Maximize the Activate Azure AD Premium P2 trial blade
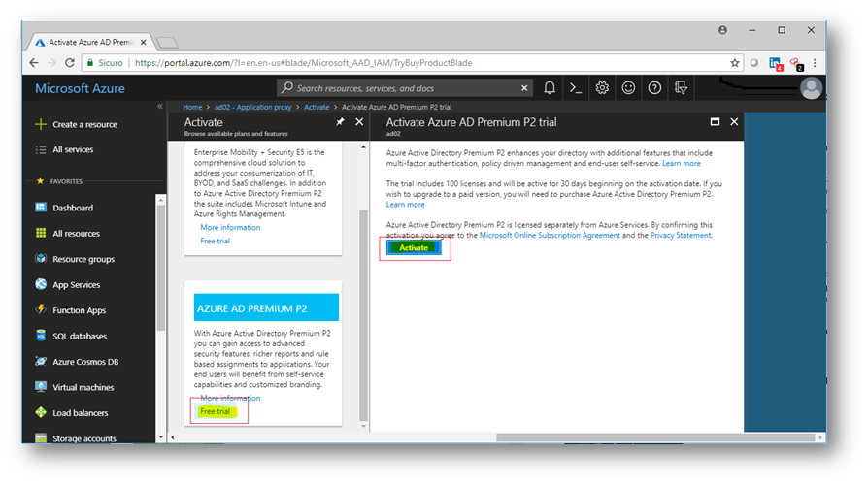Viewport: 868px width, 485px height. [x=715, y=121]
